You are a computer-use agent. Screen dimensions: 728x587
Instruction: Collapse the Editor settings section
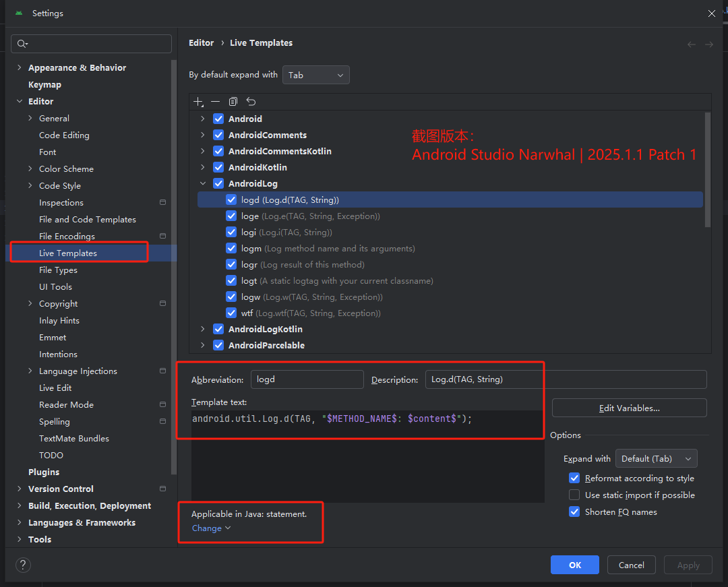[x=19, y=101]
